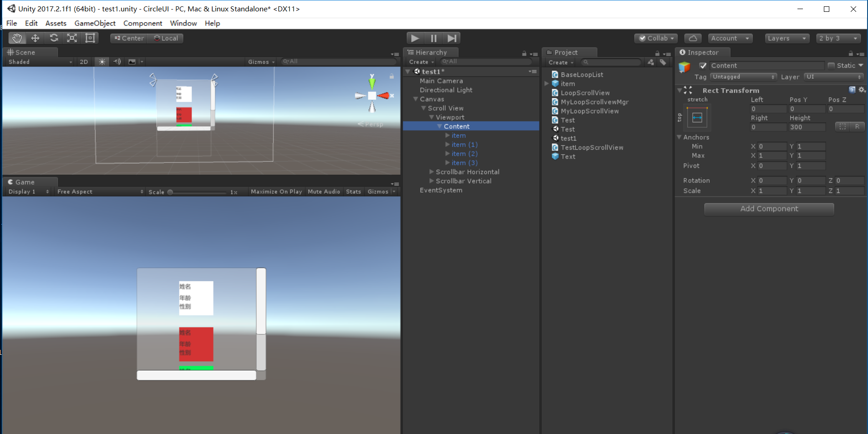The image size is (868, 434).
Task: Open the Window menu
Action: click(x=183, y=23)
